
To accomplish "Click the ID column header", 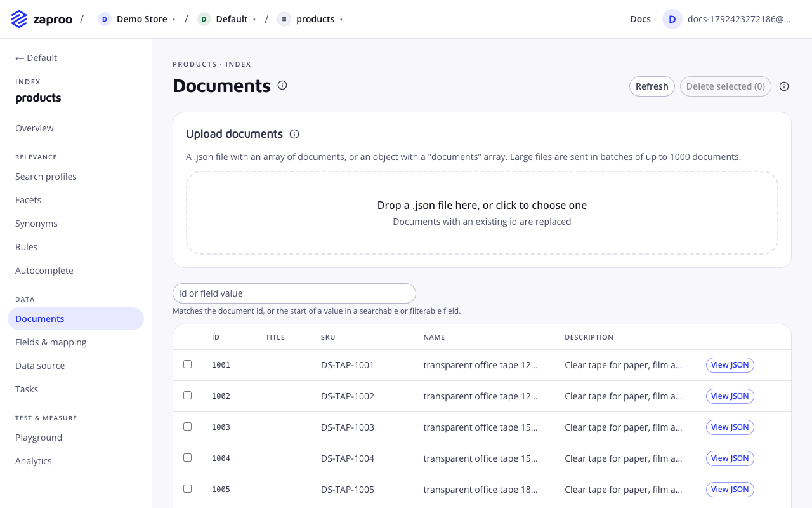I will tap(216, 337).
